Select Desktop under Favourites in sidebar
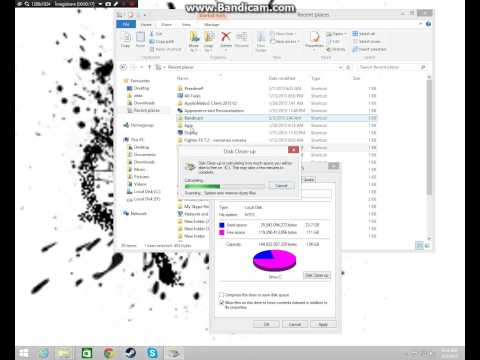 pyautogui.click(x=138, y=88)
